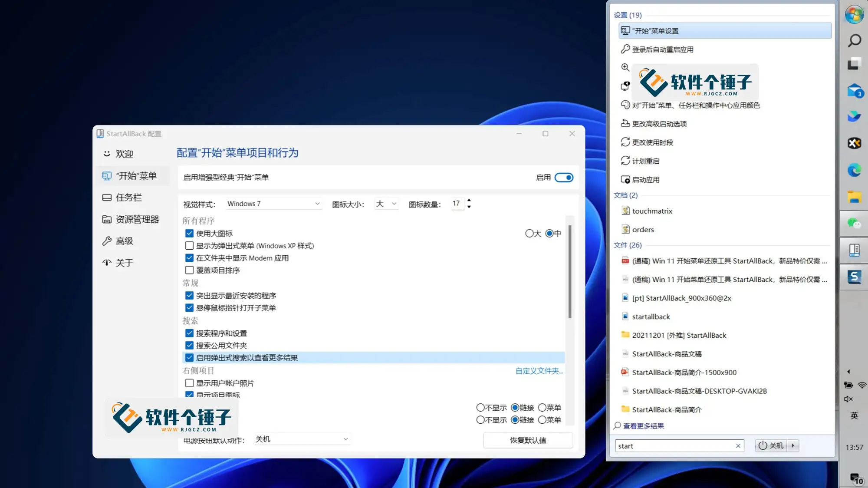
Task: Increase 图标数量 with the up arrow
Action: tap(469, 200)
